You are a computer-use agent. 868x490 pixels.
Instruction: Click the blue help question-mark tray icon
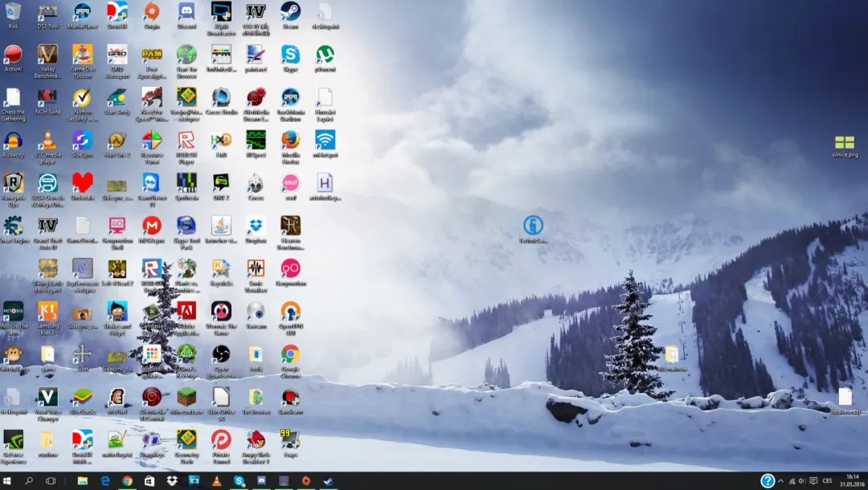768,481
